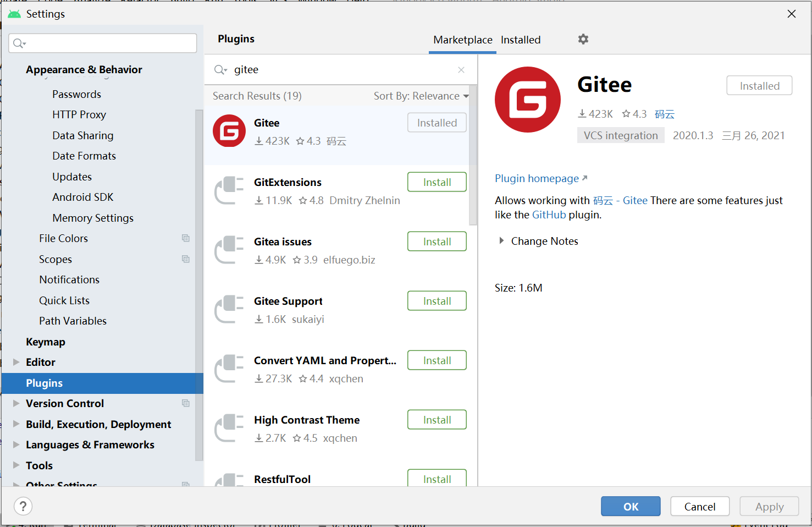The image size is (812, 527).
Task: Select Keymap in the settings tree
Action: [46, 342]
